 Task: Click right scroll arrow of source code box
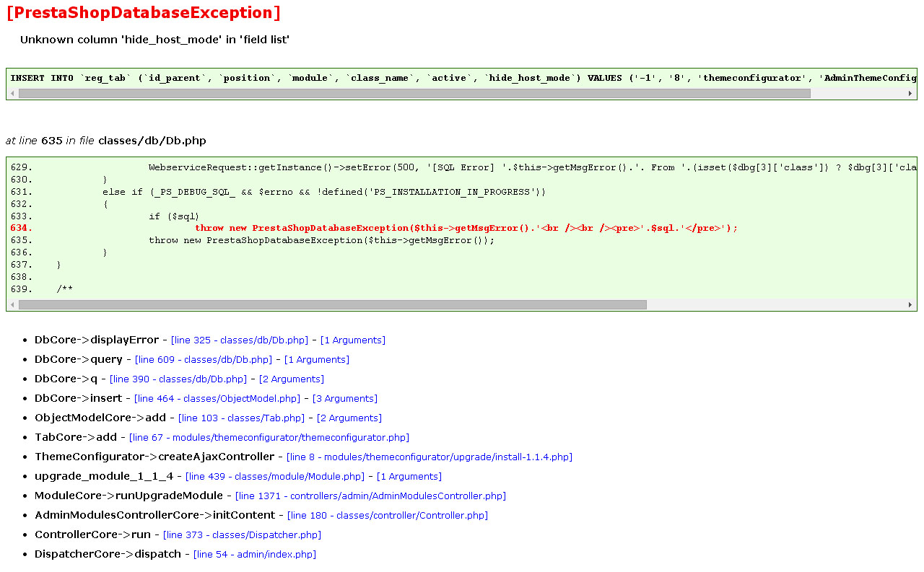tap(910, 304)
